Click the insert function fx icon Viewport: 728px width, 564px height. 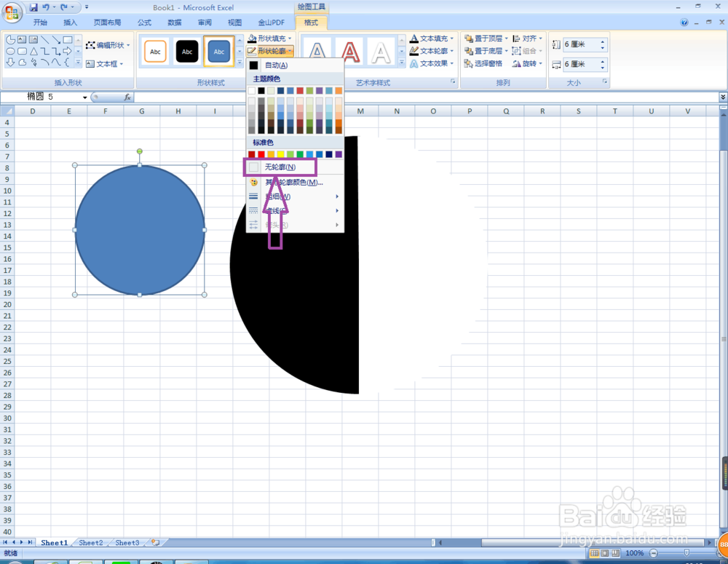127,97
